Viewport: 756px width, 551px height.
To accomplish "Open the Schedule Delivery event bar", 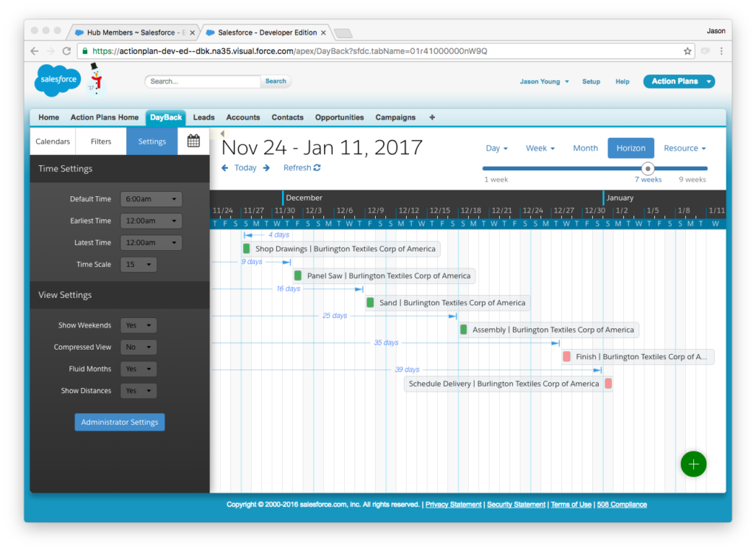I will (x=508, y=384).
